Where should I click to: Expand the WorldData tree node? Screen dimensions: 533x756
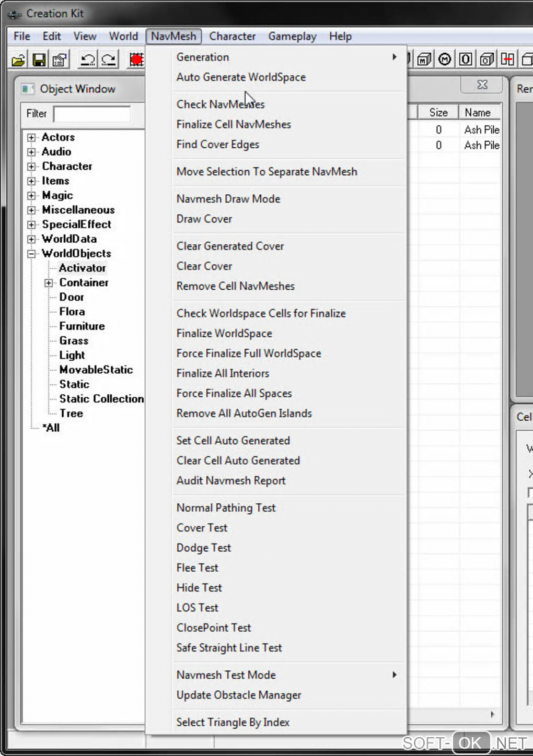(x=32, y=239)
